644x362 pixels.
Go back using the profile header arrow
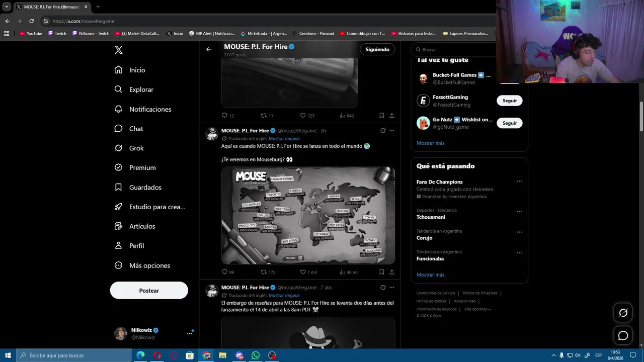[209, 49]
